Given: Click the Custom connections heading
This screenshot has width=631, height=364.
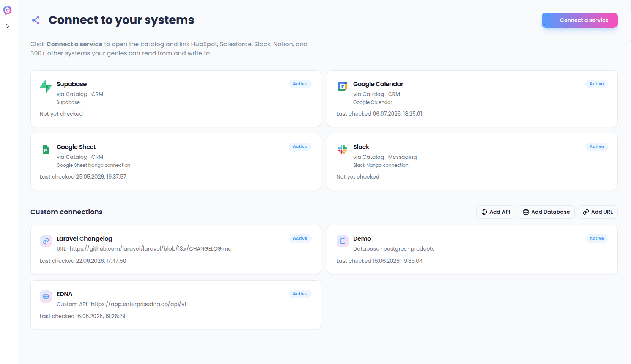Looking at the screenshot, I should tap(66, 212).
